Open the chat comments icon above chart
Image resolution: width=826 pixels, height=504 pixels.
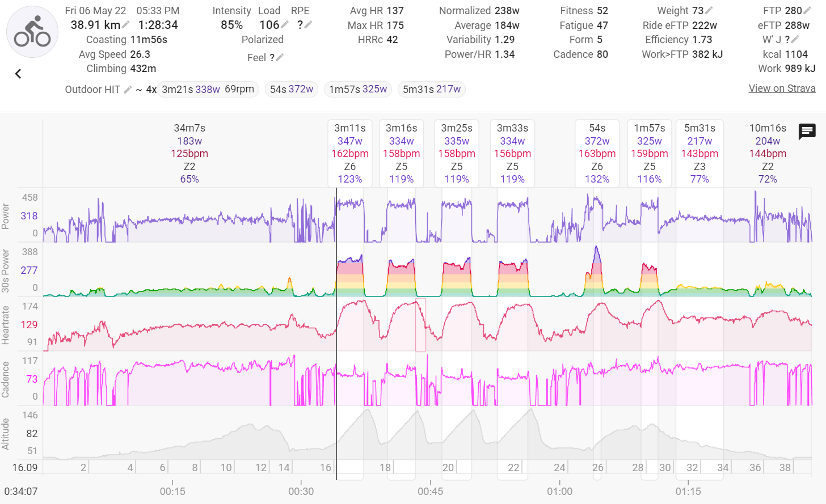click(x=807, y=132)
